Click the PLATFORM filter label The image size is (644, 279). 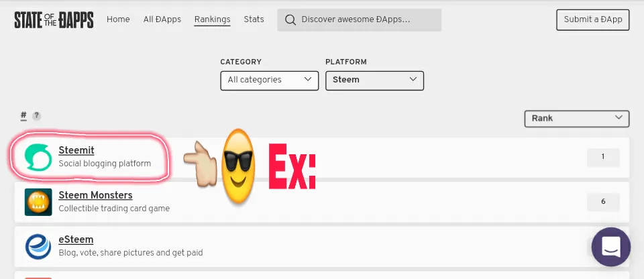point(346,62)
